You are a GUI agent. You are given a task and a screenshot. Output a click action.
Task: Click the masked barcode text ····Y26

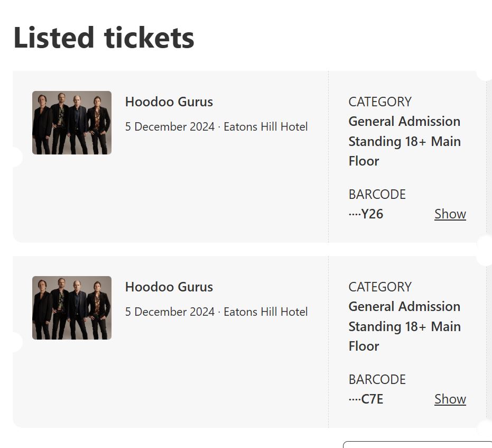click(366, 214)
